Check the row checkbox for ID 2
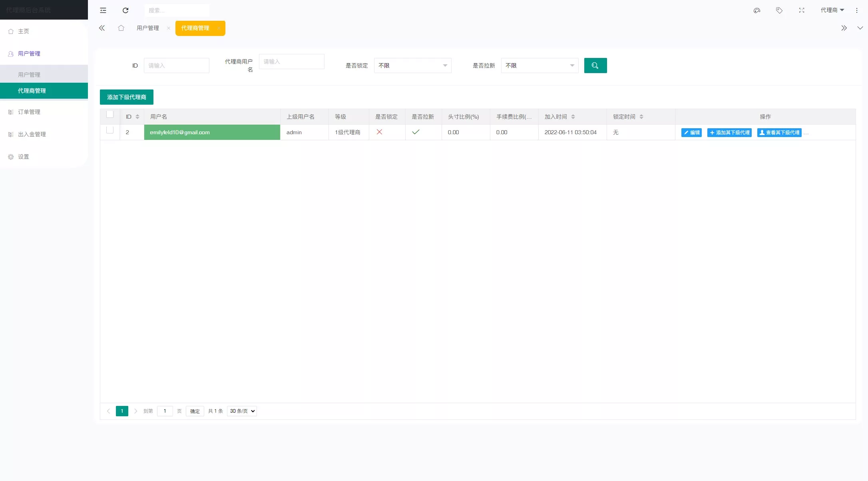The width and height of the screenshot is (868, 481). coord(110,130)
